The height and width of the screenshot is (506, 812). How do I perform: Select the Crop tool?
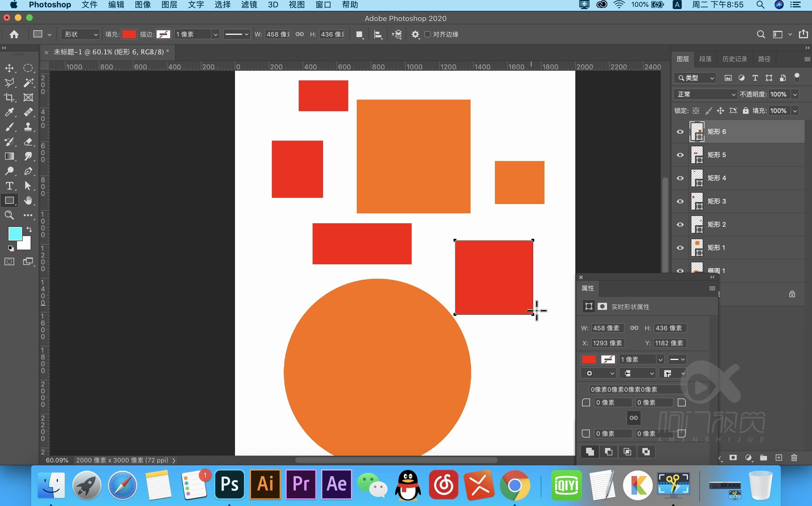click(9, 97)
